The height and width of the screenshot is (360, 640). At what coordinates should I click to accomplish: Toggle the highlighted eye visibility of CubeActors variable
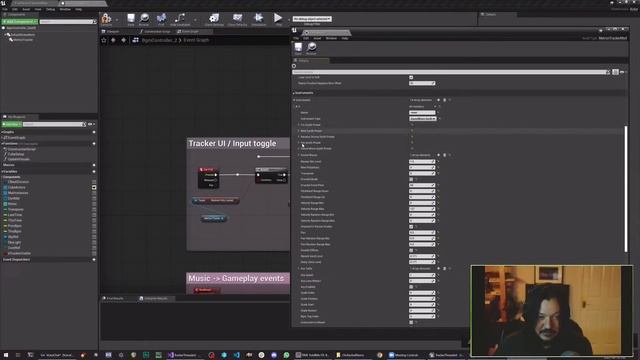pos(94,187)
